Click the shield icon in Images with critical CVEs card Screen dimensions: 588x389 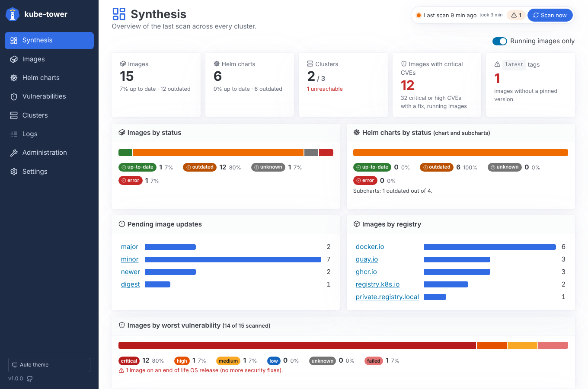tap(404, 64)
